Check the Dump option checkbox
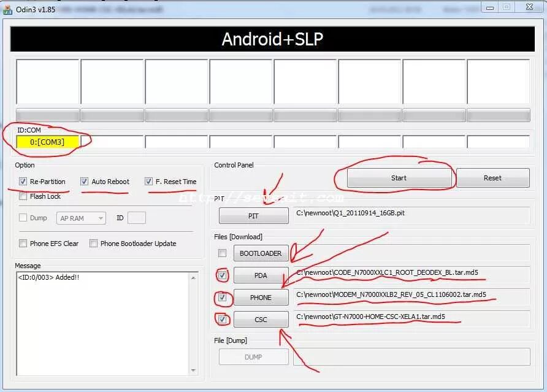This screenshot has width=547, height=392. 23,218
